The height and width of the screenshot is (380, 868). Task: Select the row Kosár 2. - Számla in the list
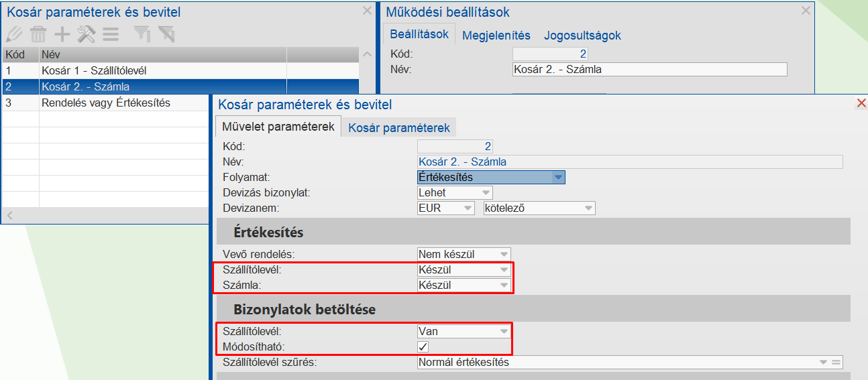[x=180, y=86]
